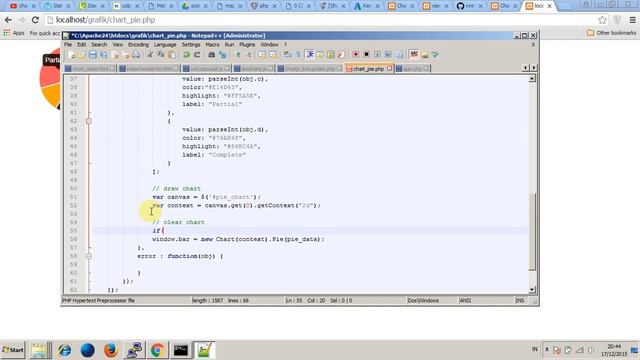This screenshot has width=640, height=360.
Task: Play back the recorded macro
Action: (378, 54)
